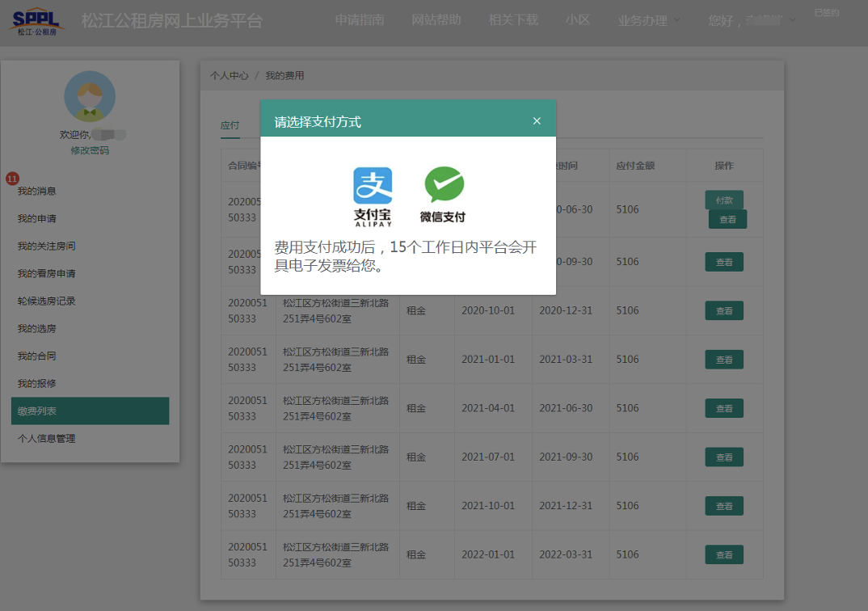The height and width of the screenshot is (611, 868).
Task: Click the user avatar image
Action: coord(90,96)
